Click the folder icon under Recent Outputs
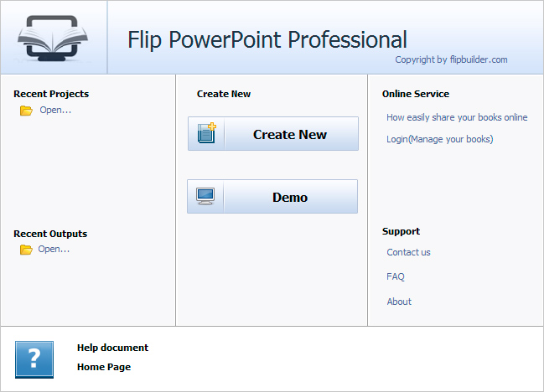This screenshot has height=392, width=544. coord(26,250)
